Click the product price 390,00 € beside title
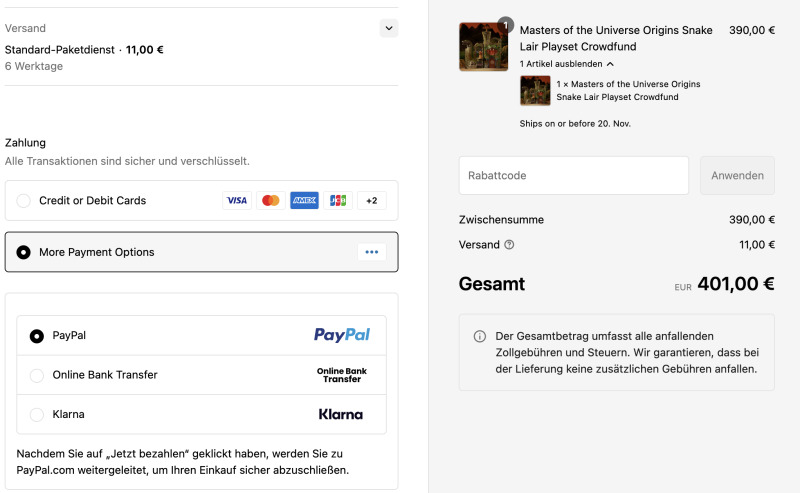The image size is (800, 493). pos(752,30)
